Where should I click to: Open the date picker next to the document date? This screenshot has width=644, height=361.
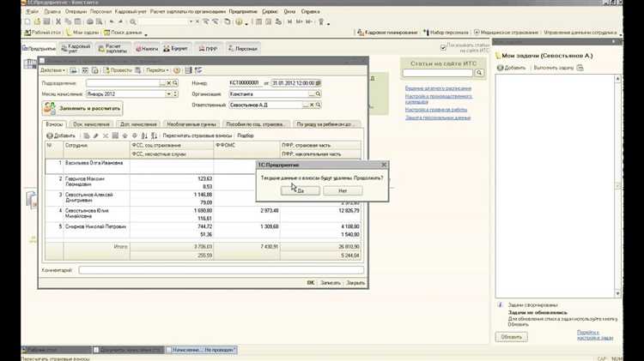(319, 83)
